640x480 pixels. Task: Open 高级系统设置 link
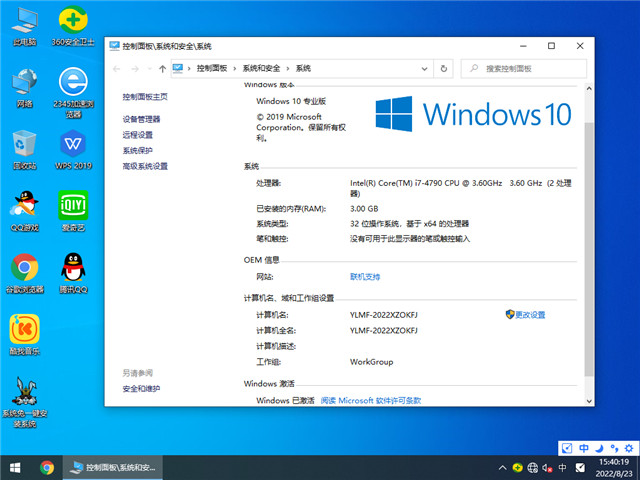pyautogui.click(x=145, y=166)
